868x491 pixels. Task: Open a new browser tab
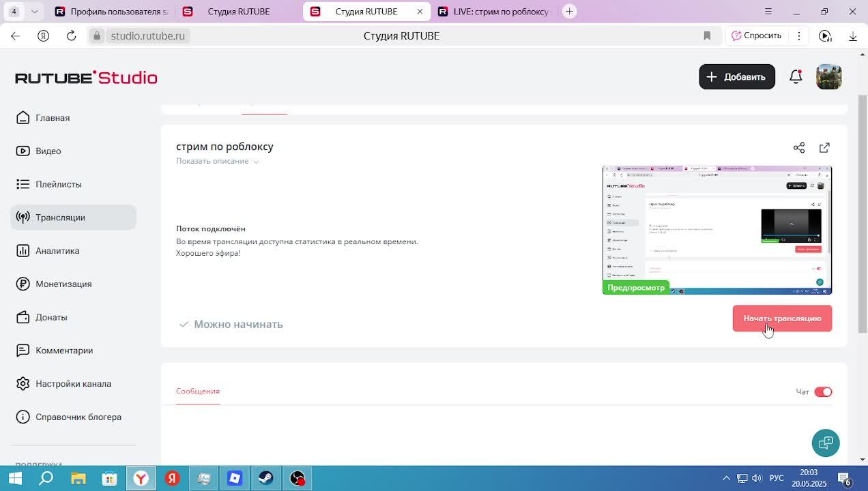pyautogui.click(x=569, y=12)
